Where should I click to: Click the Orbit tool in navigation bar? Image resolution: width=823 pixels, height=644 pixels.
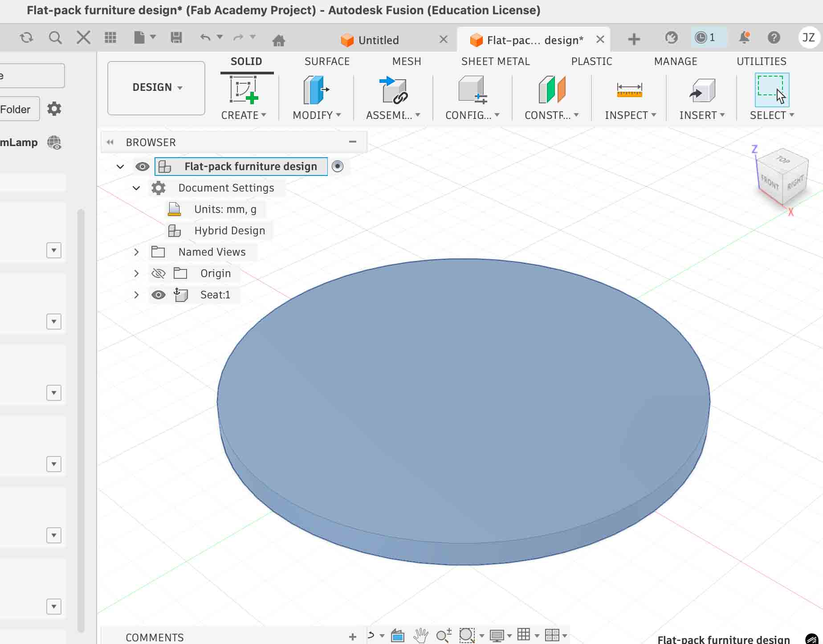[x=371, y=636]
